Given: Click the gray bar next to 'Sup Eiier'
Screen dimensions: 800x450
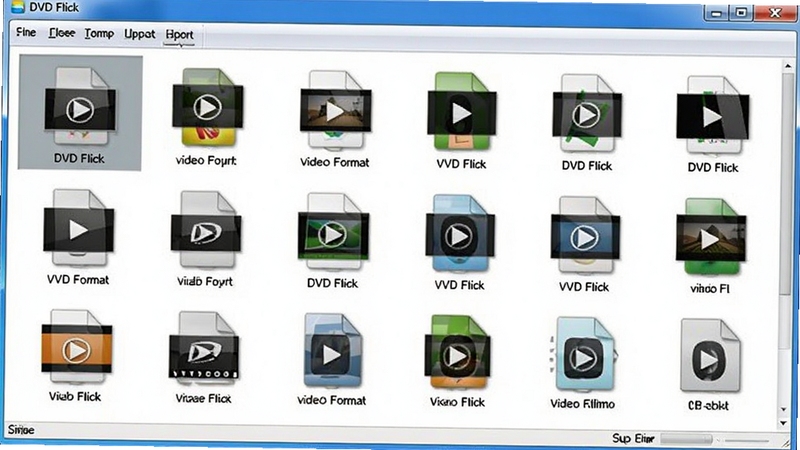Looking at the screenshot, I should click(686, 439).
